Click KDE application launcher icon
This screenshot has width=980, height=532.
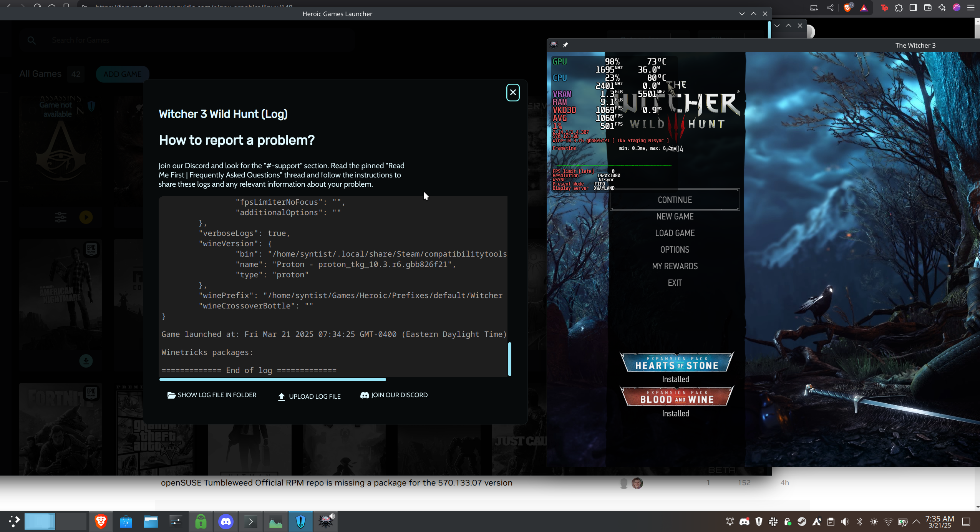point(14,522)
